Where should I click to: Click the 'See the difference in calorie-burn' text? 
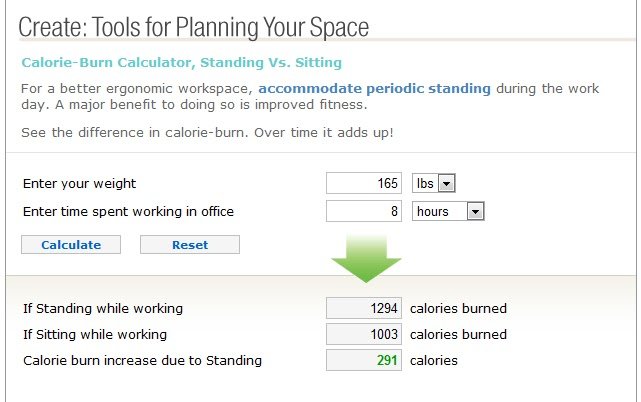click(207, 132)
